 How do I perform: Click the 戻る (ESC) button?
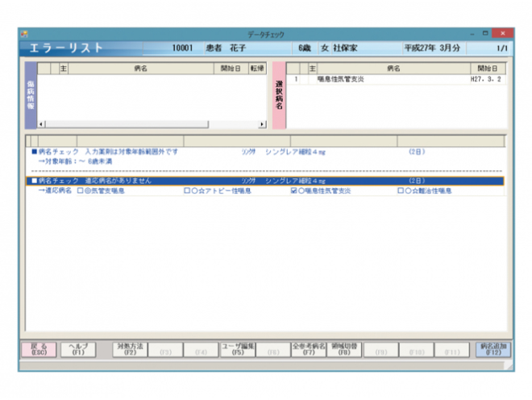39,349
